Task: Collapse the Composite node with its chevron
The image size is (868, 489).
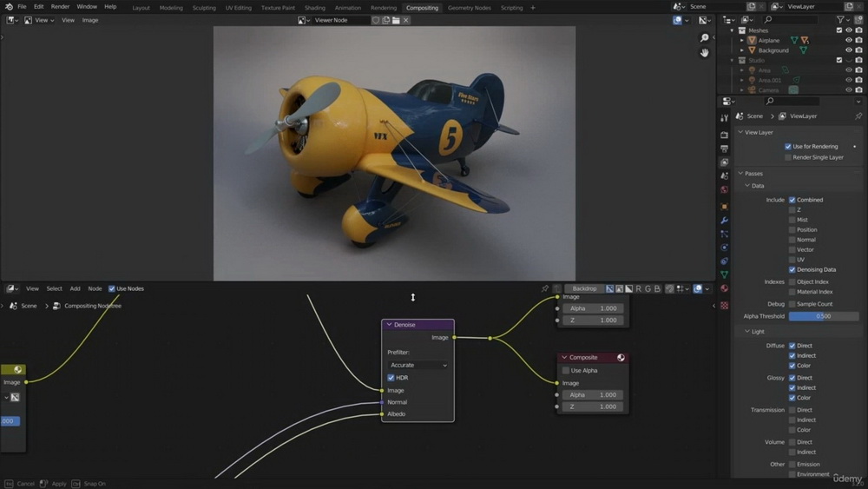Action: 564,358
